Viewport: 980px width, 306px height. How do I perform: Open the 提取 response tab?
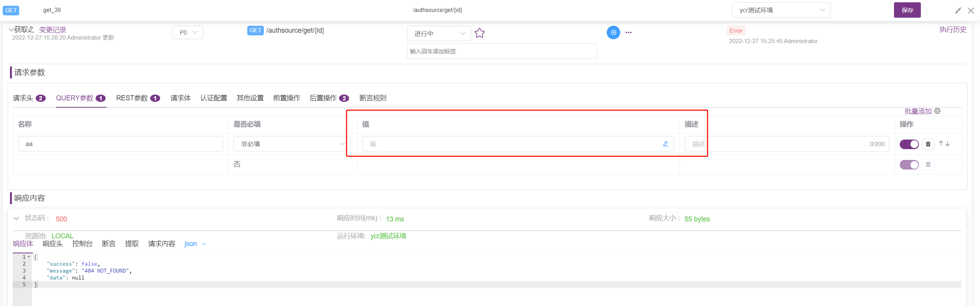(x=132, y=244)
